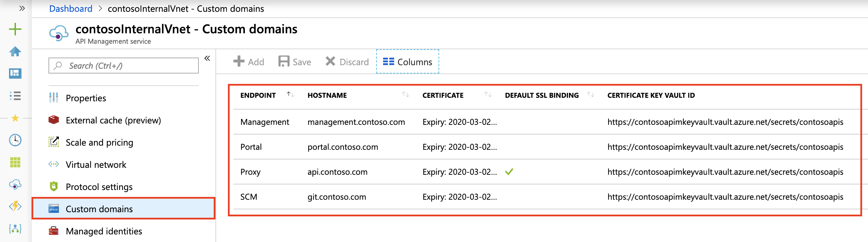Sort by the ENDPOINT column arrows
This screenshot has width=868, height=242.
(291, 95)
